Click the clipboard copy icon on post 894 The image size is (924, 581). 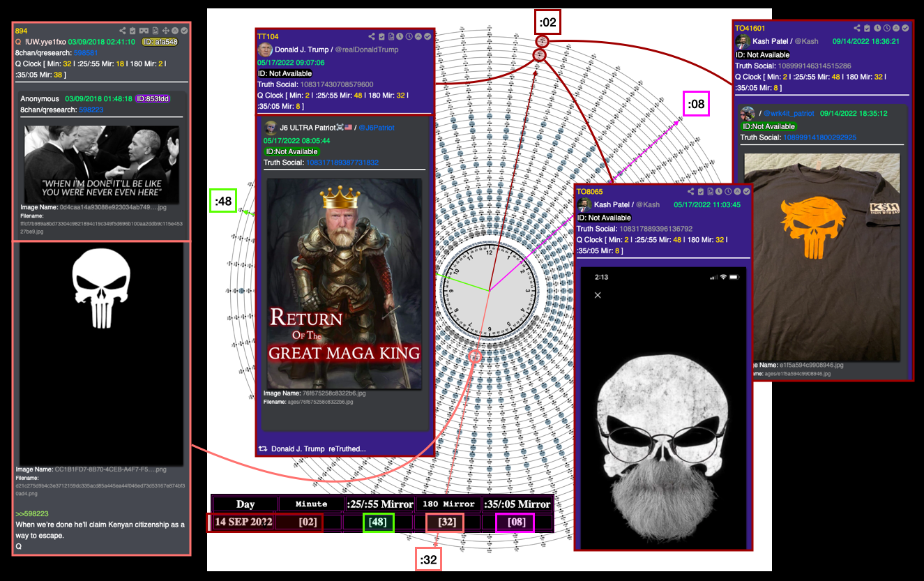132,31
